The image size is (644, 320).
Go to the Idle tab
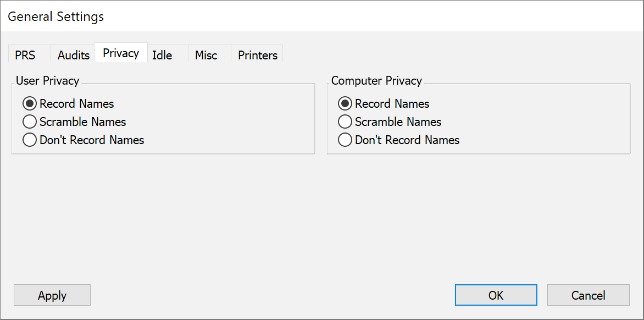pos(162,55)
